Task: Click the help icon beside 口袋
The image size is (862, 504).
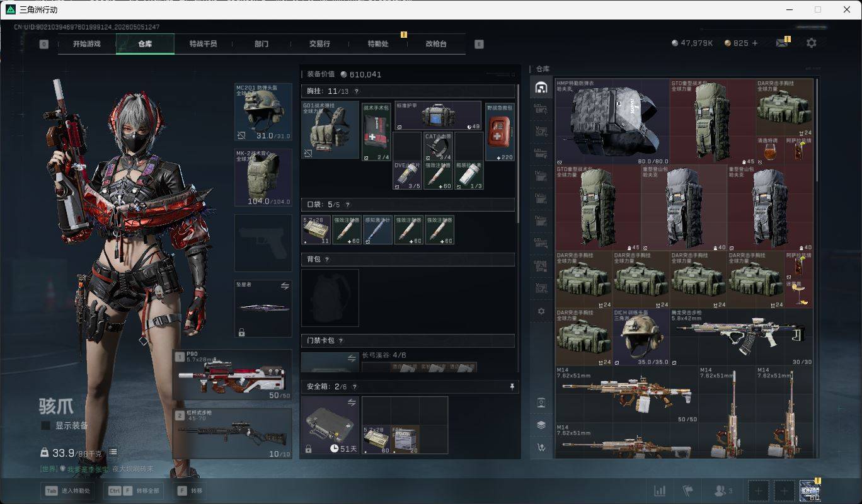Action: (347, 205)
